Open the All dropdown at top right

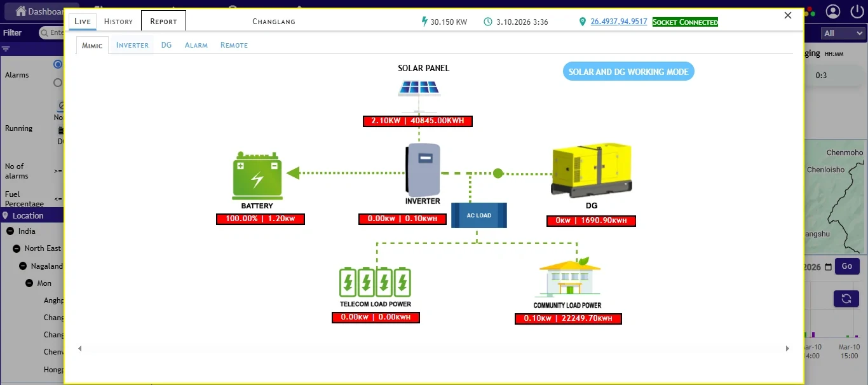(843, 32)
